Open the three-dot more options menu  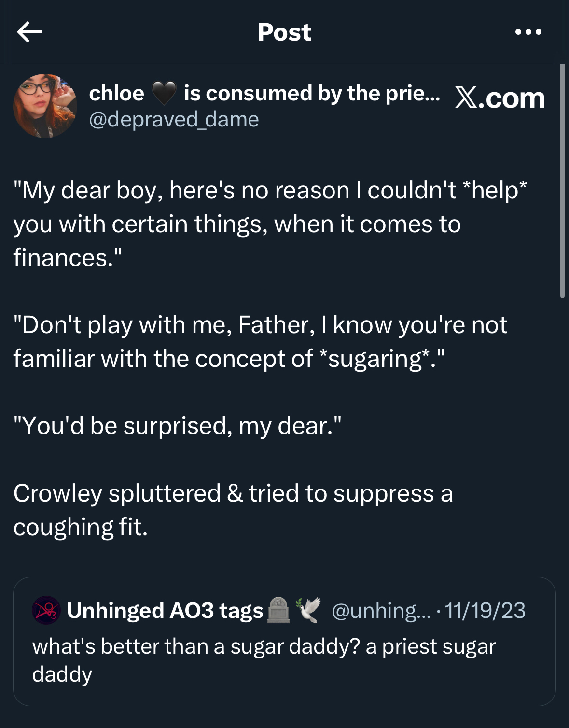click(x=528, y=32)
